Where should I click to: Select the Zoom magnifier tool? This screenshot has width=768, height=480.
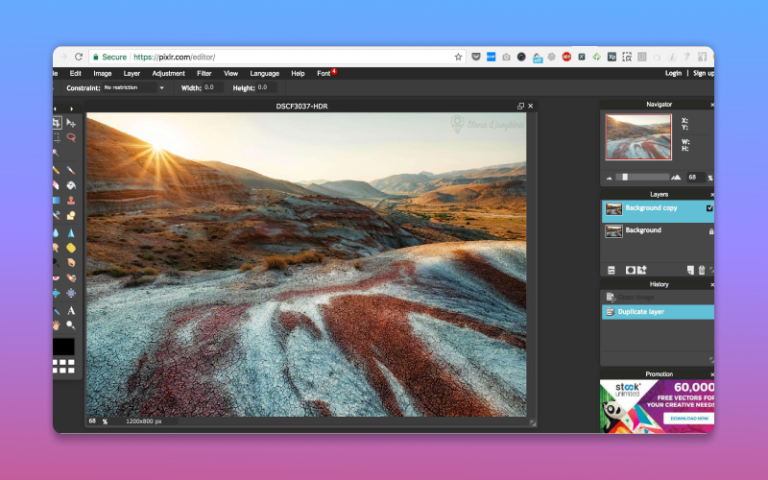(x=71, y=325)
